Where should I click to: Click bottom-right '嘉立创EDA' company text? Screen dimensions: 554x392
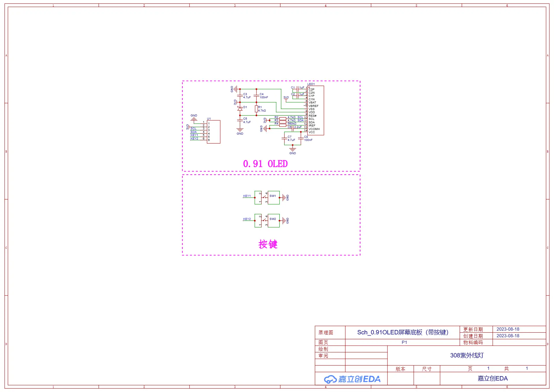pyautogui.click(x=493, y=378)
